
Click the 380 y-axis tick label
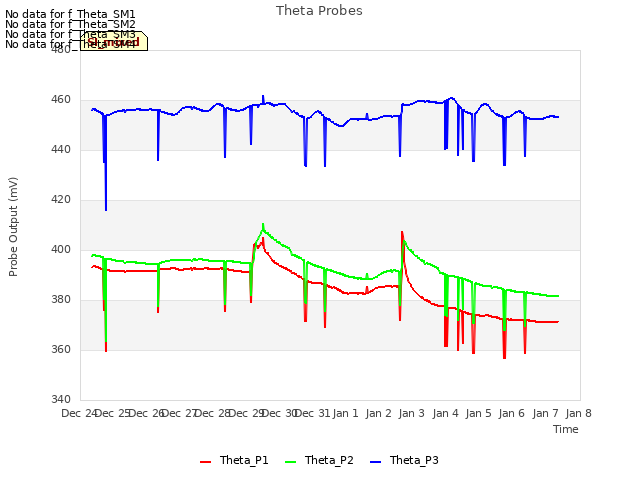click(61, 300)
